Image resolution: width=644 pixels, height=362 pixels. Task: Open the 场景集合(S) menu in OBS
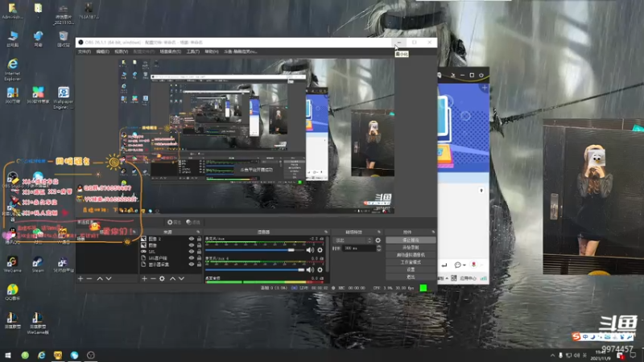click(x=170, y=51)
